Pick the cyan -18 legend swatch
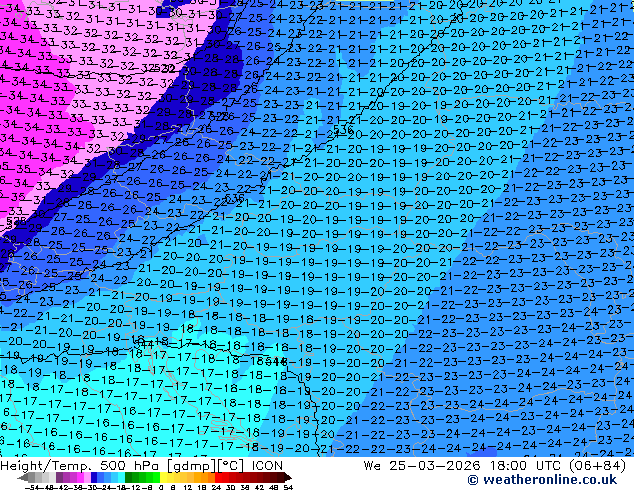This screenshot has width=634, height=490. click(x=122, y=478)
